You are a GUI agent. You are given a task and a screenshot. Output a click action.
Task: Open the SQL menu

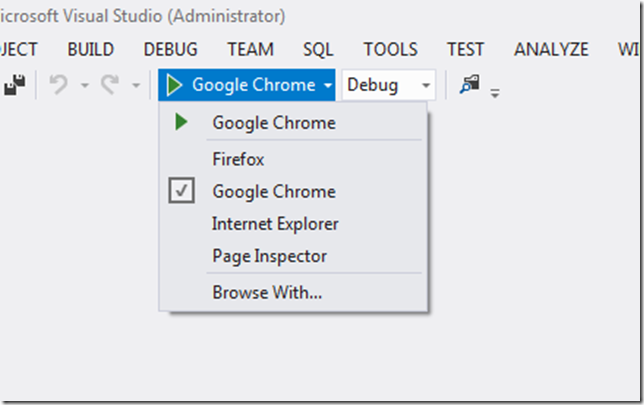click(318, 49)
